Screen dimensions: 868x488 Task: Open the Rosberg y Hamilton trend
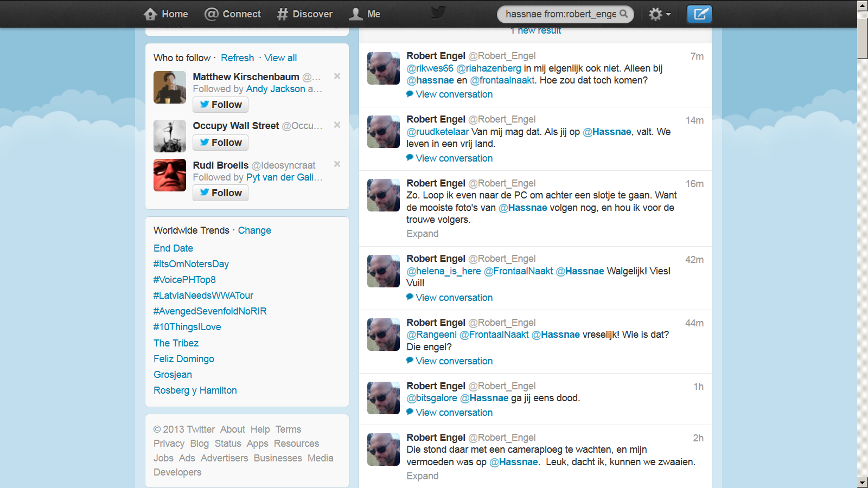pyautogui.click(x=195, y=390)
